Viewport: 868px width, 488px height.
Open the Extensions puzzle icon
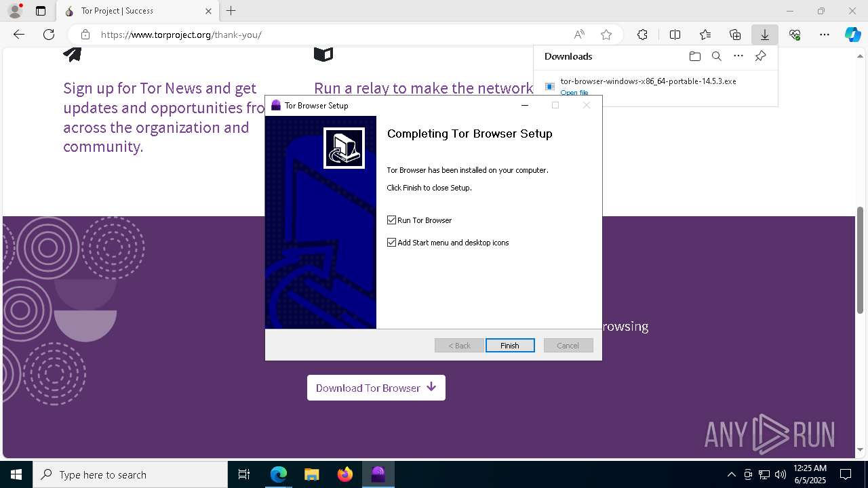[x=642, y=35]
